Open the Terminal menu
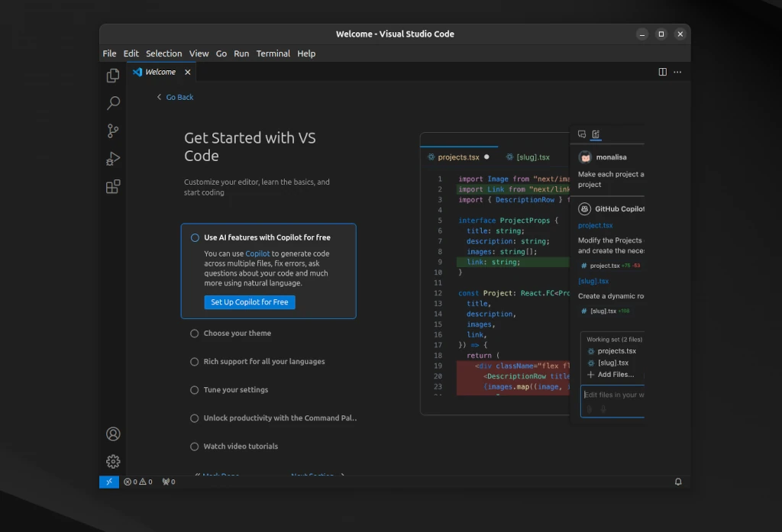The width and height of the screenshot is (782, 532). pos(273,53)
